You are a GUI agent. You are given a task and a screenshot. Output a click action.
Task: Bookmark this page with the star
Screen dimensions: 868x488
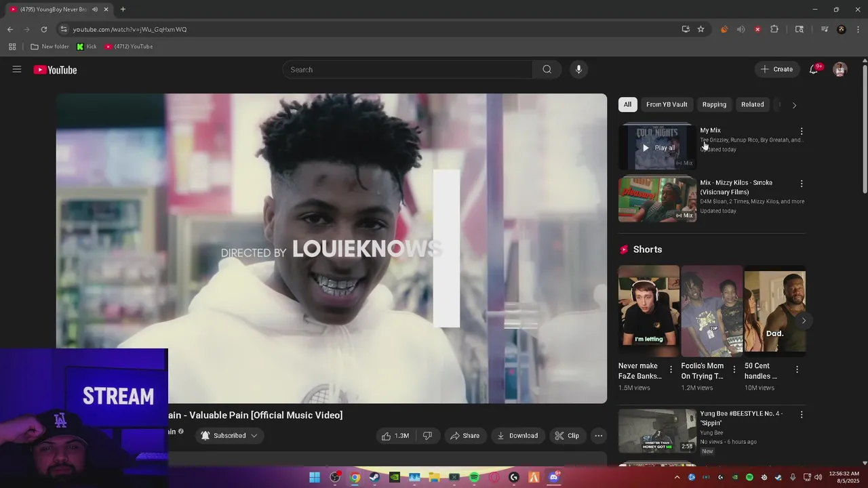pos(701,29)
